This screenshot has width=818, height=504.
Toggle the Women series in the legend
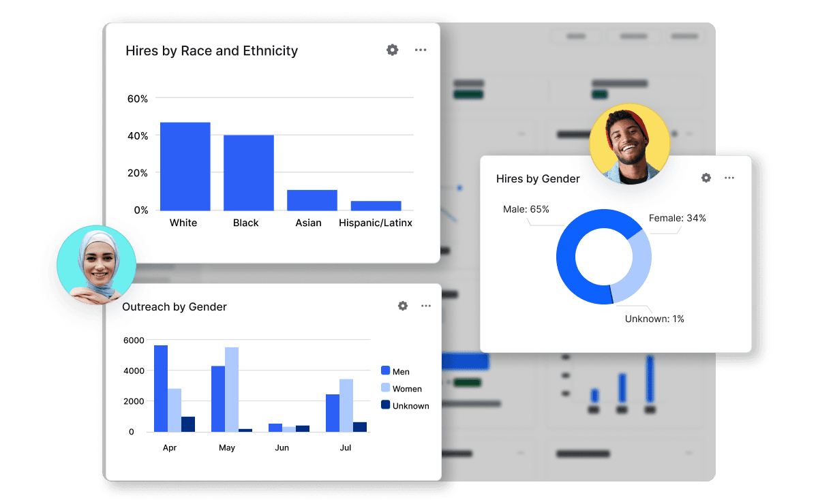pos(404,388)
